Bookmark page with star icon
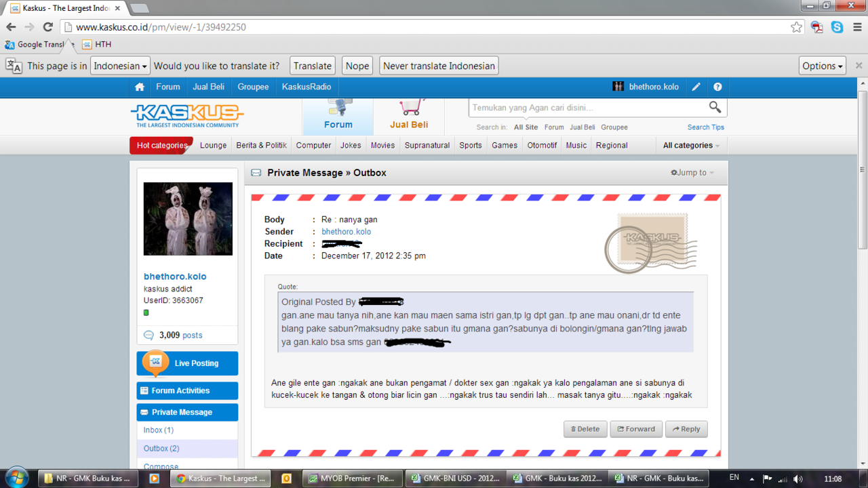 796,27
